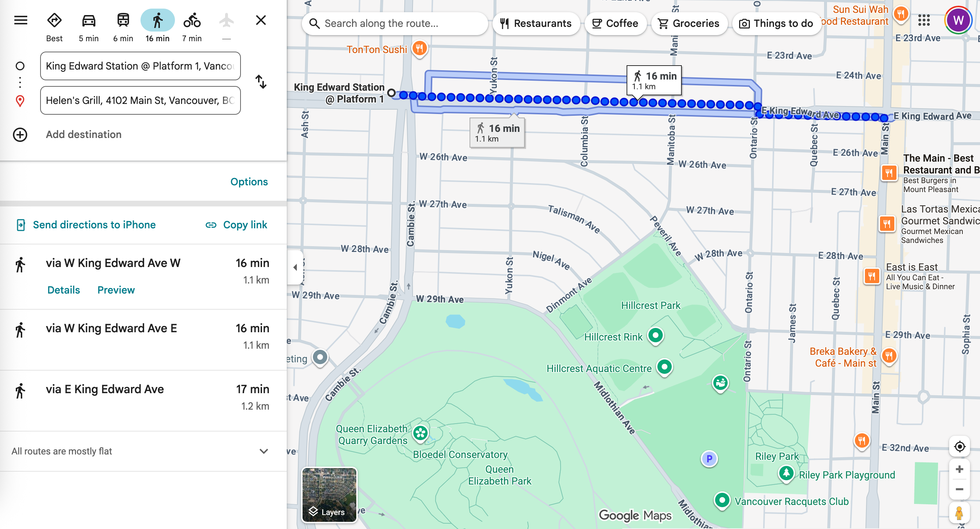
Task: Open Google apps grid
Action: 924,20
